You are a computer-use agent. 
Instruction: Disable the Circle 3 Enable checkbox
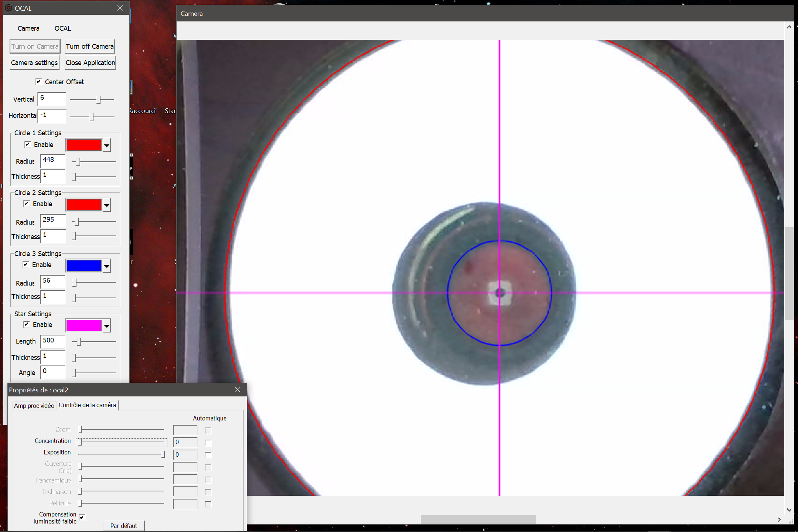click(x=25, y=265)
